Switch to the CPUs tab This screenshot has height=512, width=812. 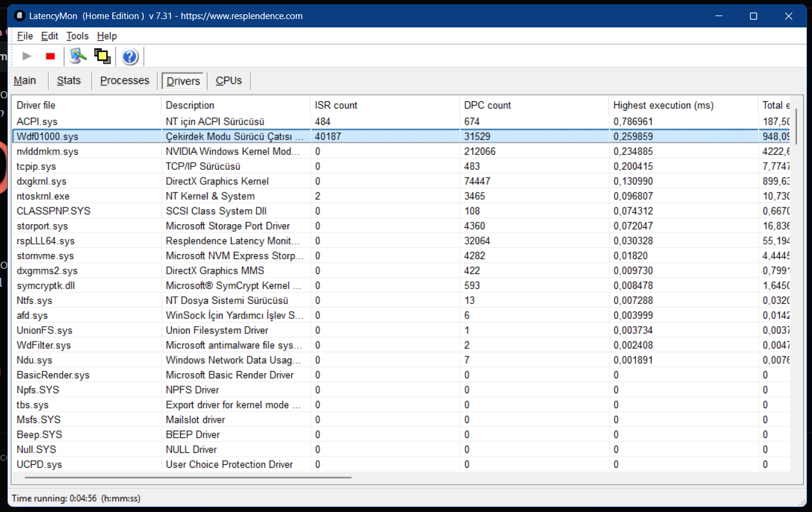click(x=229, y=80)
